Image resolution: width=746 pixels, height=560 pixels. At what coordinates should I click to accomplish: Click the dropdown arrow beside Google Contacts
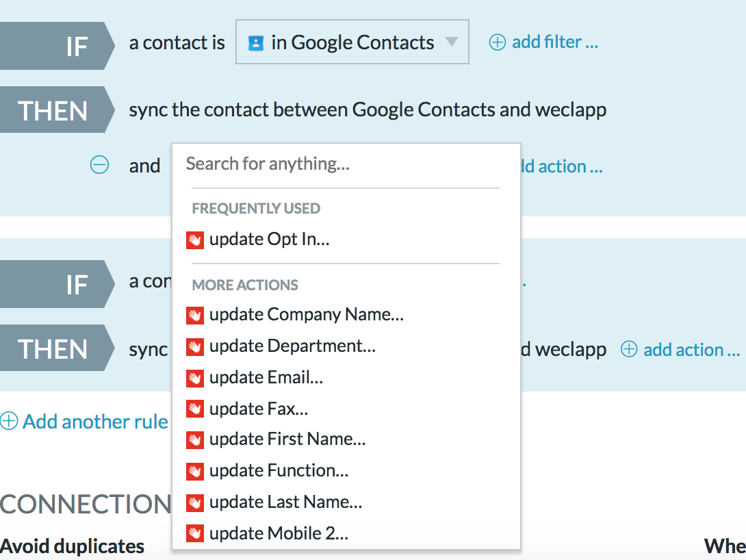pyautogui.click(x=452, y=41)
